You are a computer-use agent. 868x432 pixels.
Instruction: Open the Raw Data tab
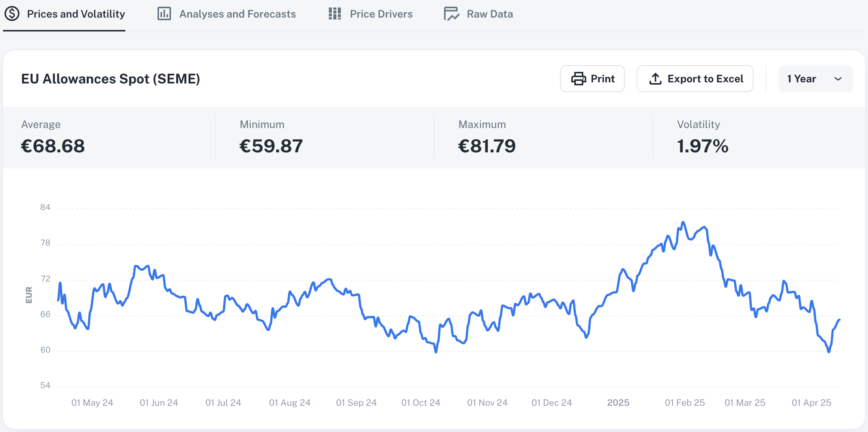coord(478,14)
